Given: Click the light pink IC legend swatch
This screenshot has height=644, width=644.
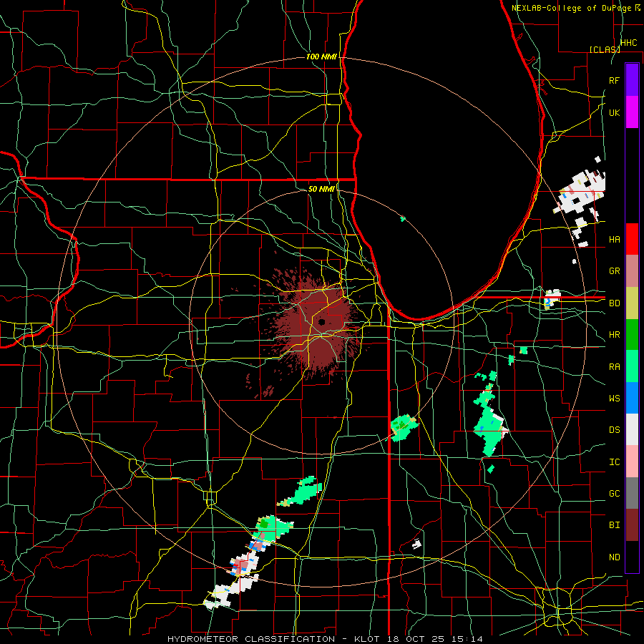Looking at the screenshot, I should click(x=632, y=462).
